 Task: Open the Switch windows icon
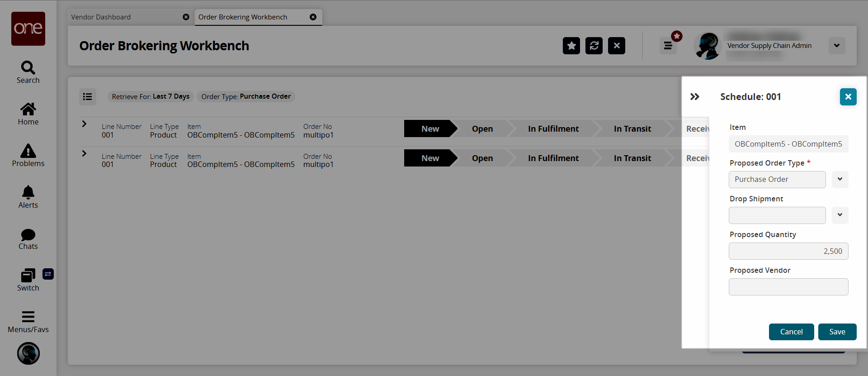(x=28, y=281)
